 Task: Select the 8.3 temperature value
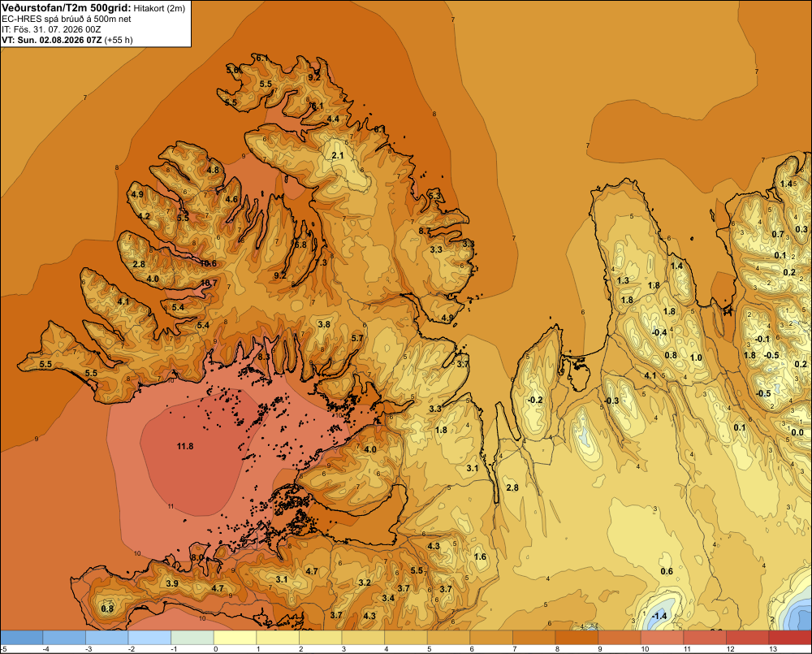click(x=264, y=357)
